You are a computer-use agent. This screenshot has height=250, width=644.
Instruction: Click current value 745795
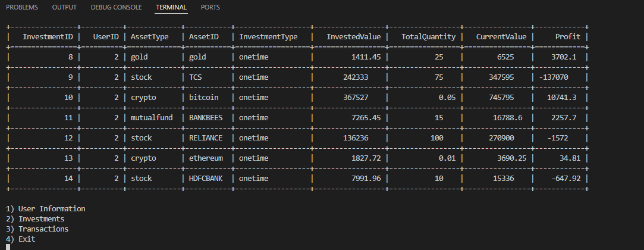(x=501, y=98)
